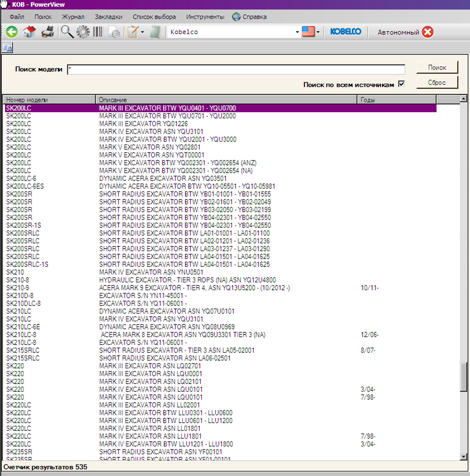The width and height of the screenshot is (470, 476).
Task: Expand the notepad icon dropdown arrow
Action: coord(143,32)
